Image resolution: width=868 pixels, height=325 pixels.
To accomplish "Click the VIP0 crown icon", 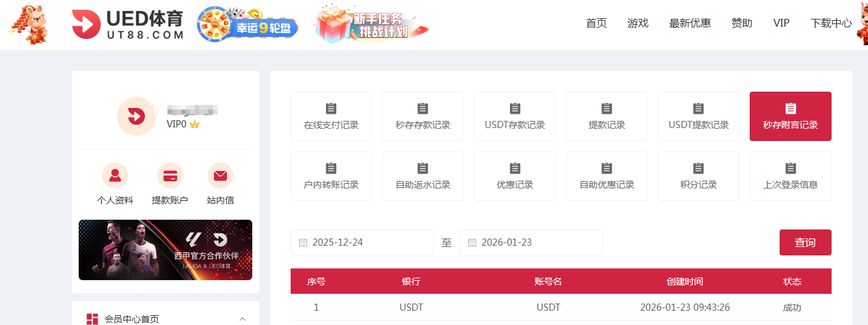I will pos(194,124).
